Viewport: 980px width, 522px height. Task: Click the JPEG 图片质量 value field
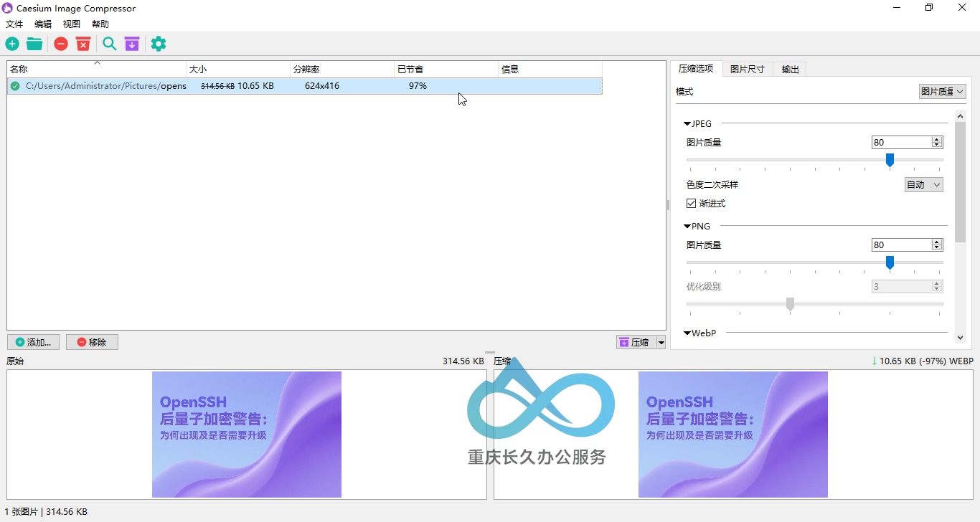tap(901, 143)
